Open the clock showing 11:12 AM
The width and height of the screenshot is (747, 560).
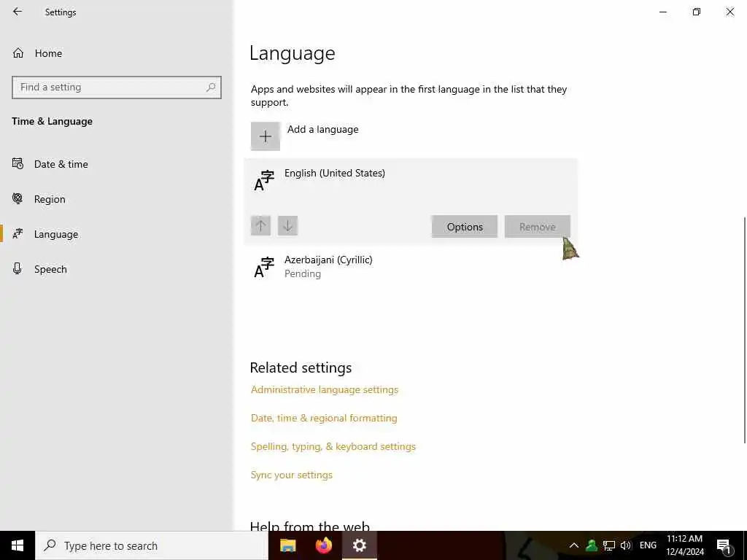point(684,545)
